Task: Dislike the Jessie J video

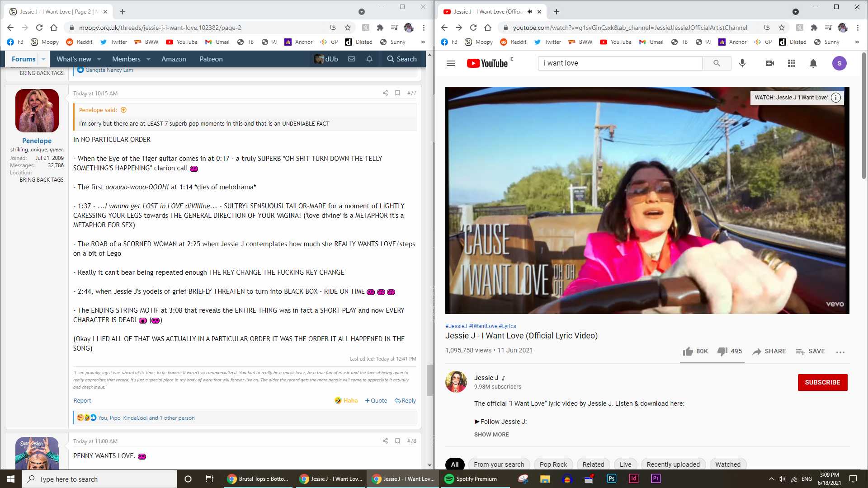Action: (x=729, y=351)
